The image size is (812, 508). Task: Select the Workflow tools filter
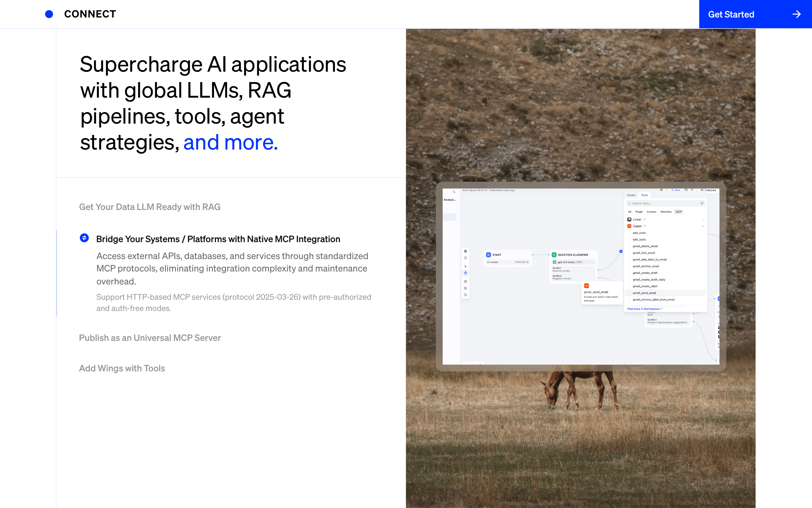pyautogui.click(x=666, y=212)
